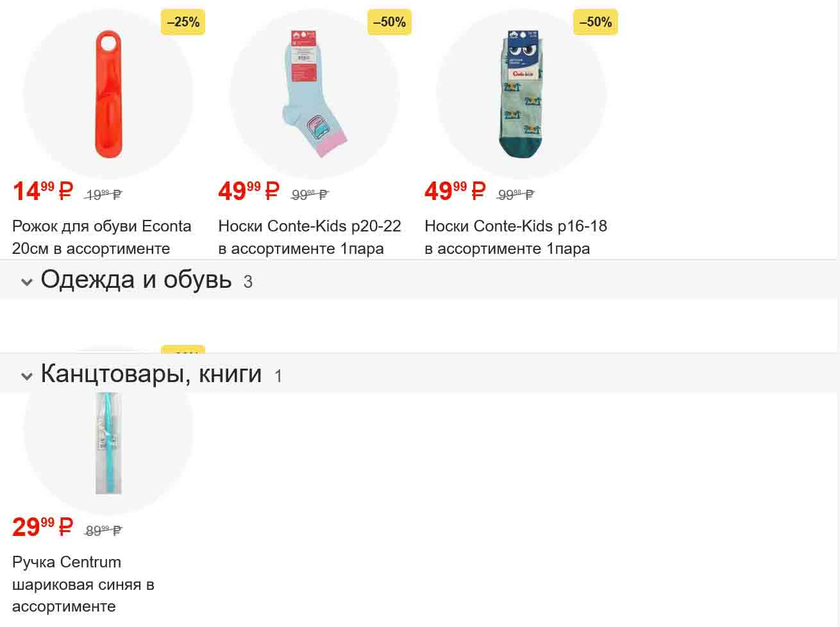Collapse the Канцтовары, книги section chevron
Viewport: 840px width, 627px height.
(x=27, y=376)
